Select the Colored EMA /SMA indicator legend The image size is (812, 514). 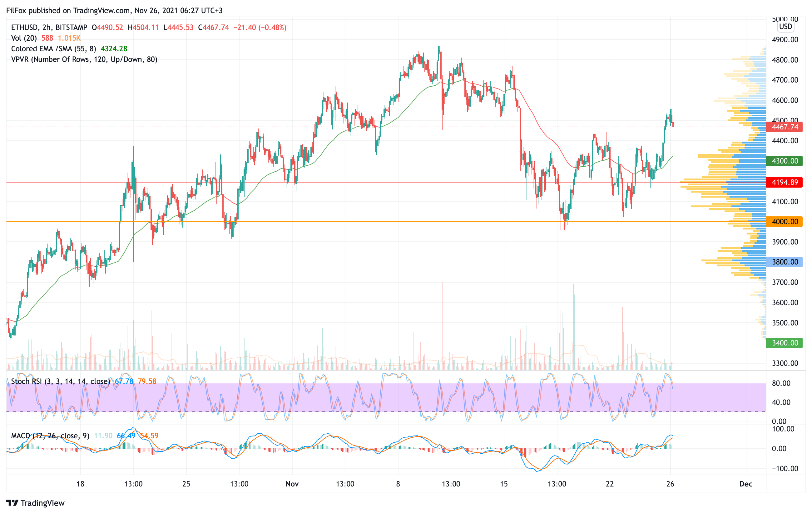53,48
